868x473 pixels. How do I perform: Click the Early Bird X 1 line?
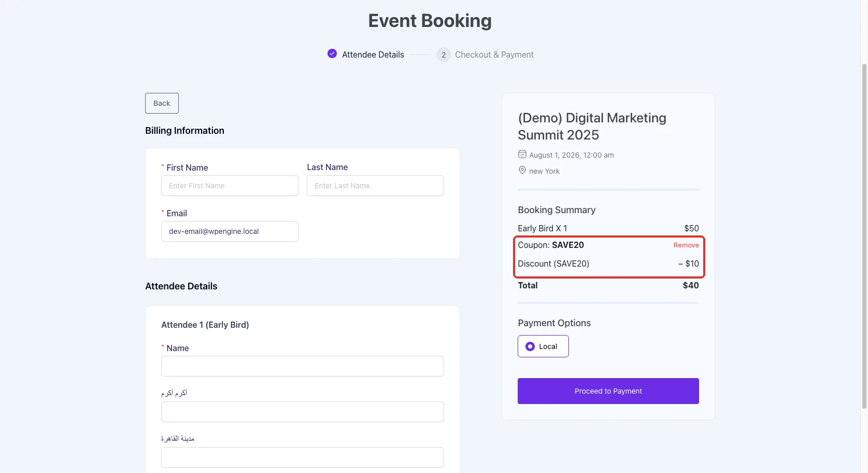pyautogui.click(x=608, y=228)
